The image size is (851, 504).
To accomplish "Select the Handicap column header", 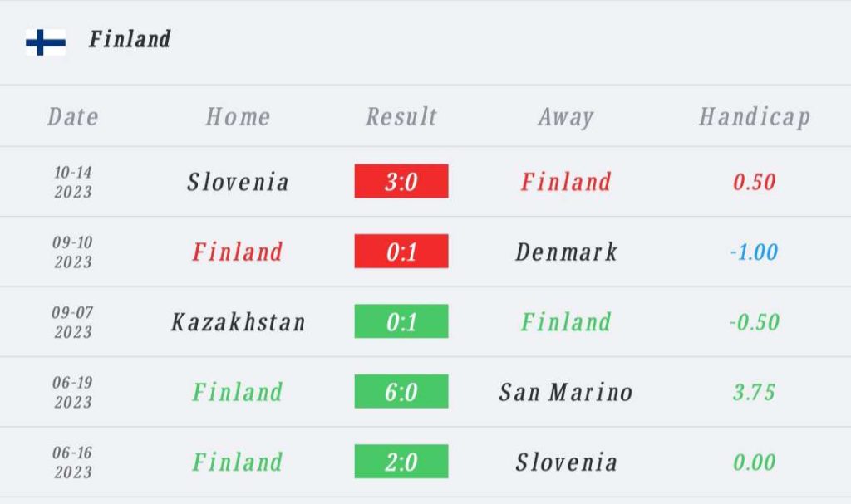I will tap(755, 117).
